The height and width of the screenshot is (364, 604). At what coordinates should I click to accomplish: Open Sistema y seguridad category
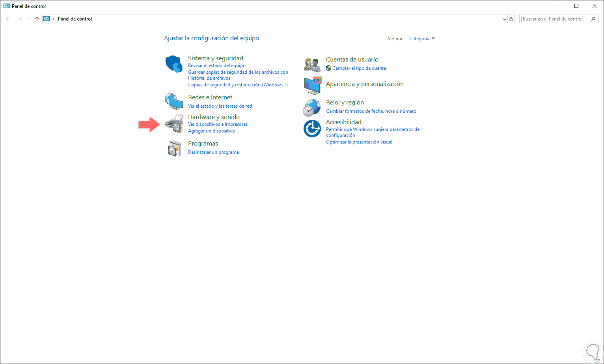[216, 58]
